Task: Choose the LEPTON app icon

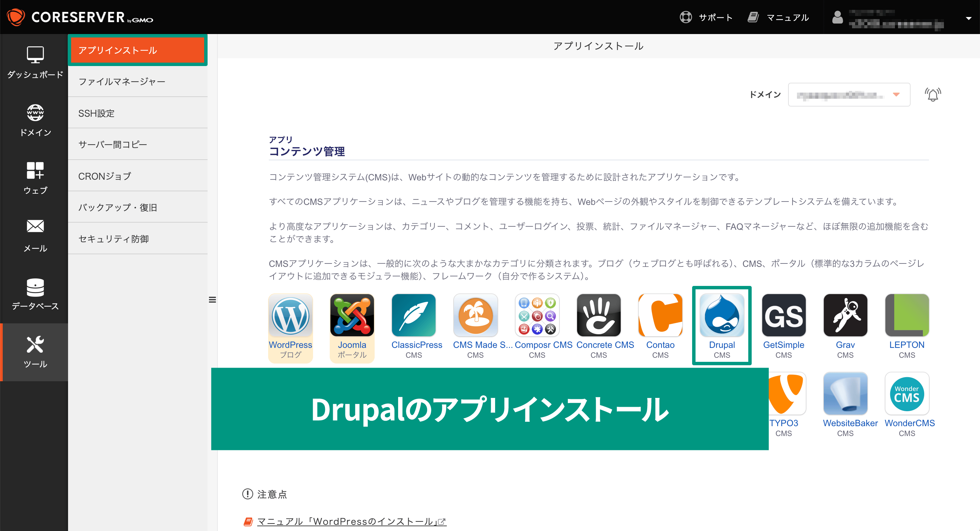Action: click(907, 315)
